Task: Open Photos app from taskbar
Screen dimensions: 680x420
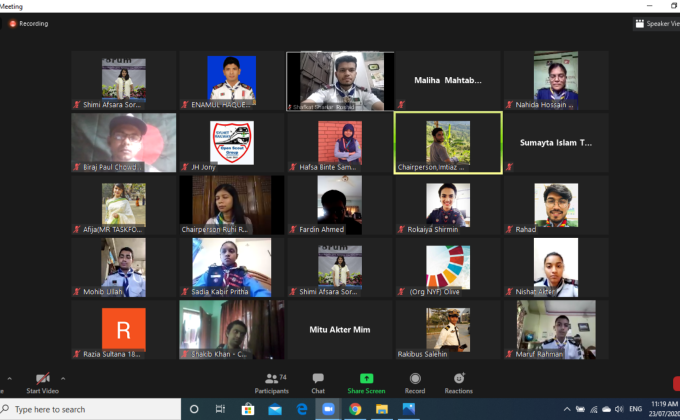Action: [409, 409]
